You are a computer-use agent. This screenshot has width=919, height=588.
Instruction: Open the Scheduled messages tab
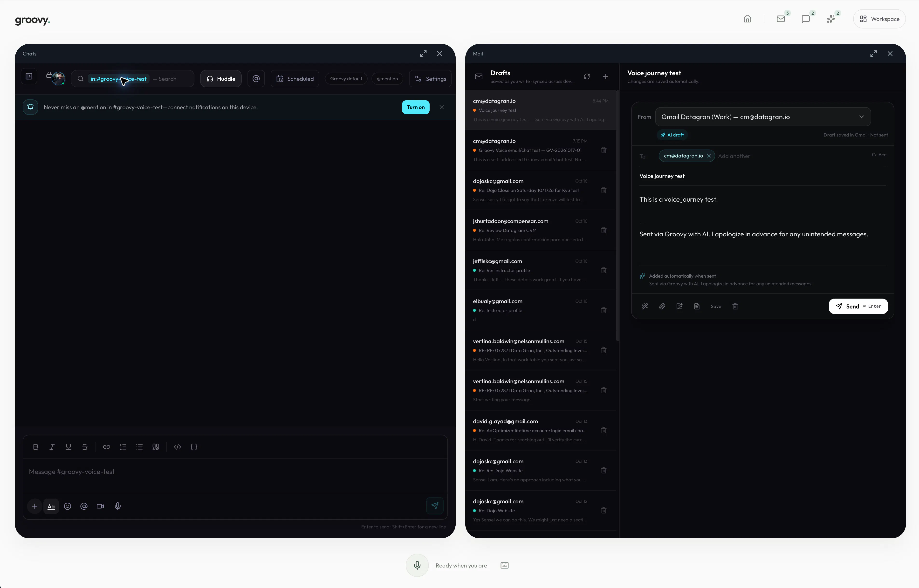[295, 79]
